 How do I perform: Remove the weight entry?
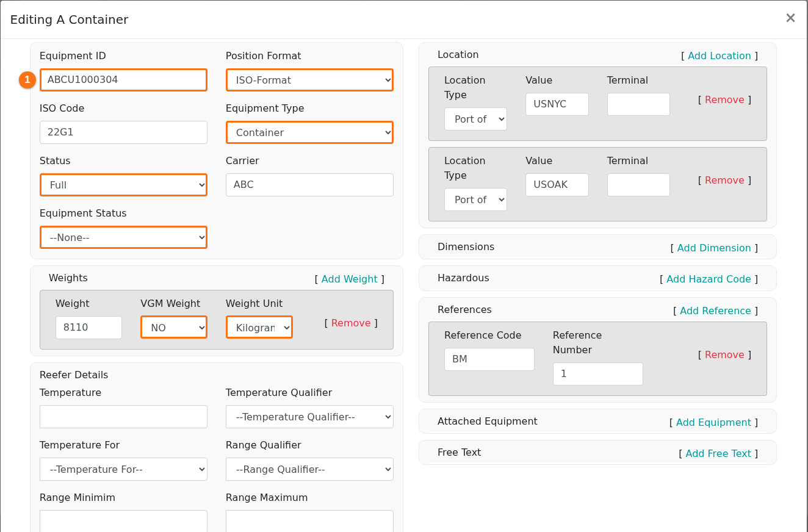[x=351, y=323]
